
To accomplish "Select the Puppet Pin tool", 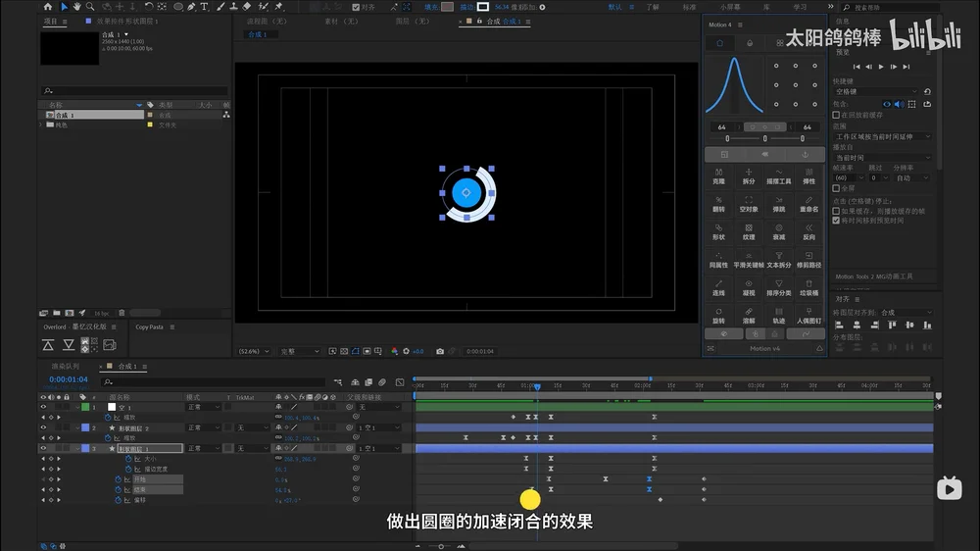I will pos(279,7).
